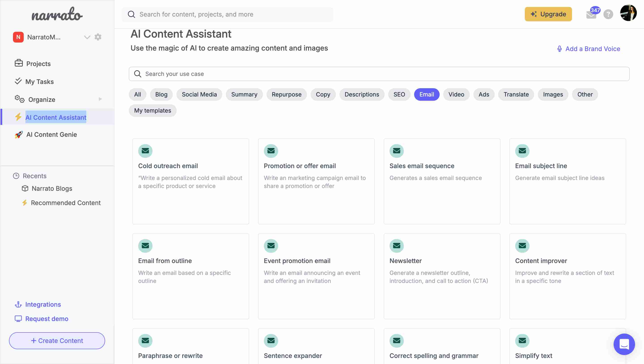Select the My templates filter tab
Viewport: 644px width, 364px height.
pos(153,110)
